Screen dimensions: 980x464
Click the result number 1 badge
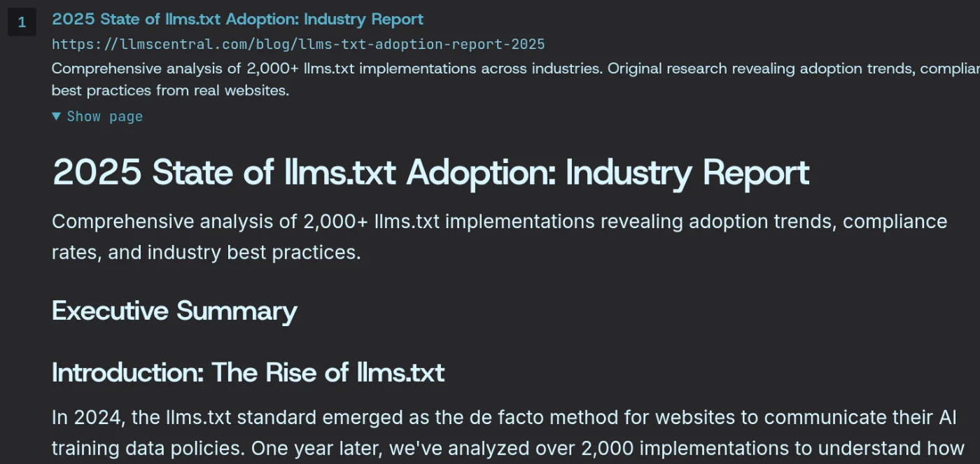(22, 22)
